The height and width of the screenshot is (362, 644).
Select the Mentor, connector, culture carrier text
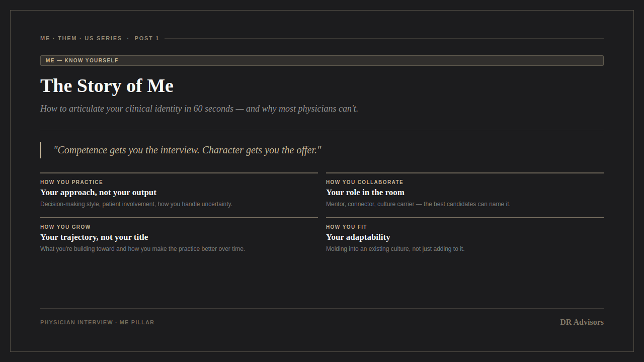pyautogui.click(x=418, y=204)
